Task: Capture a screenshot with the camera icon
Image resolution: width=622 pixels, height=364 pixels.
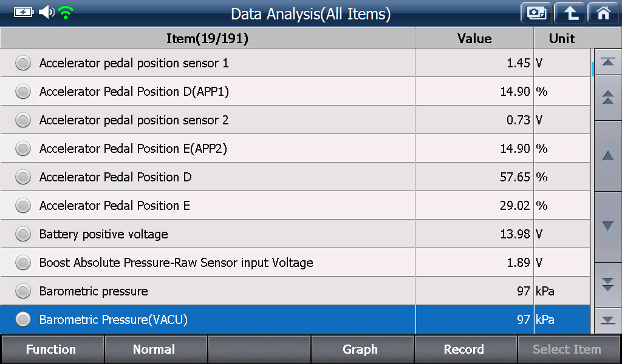Action: (x=536, y=13)
